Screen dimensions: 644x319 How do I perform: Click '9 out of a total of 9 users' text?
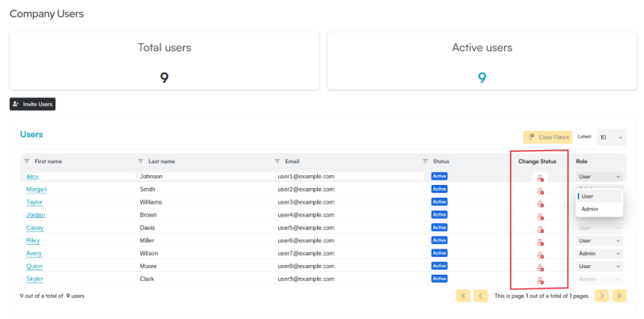(52, 296)
